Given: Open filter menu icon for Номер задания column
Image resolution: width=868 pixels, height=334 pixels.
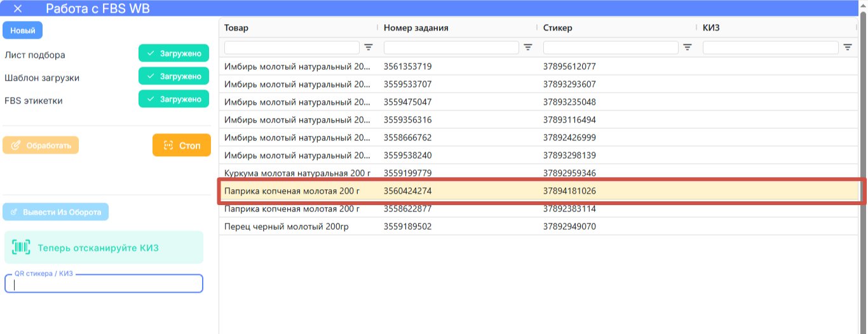Looking at the screenshot, I should coord(528,48).
